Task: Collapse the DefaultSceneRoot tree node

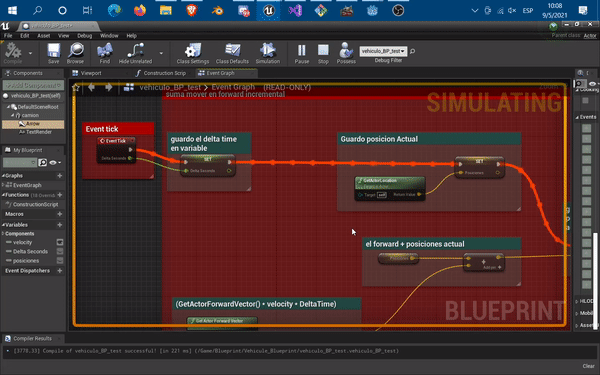Action: (x=8, y=107)
